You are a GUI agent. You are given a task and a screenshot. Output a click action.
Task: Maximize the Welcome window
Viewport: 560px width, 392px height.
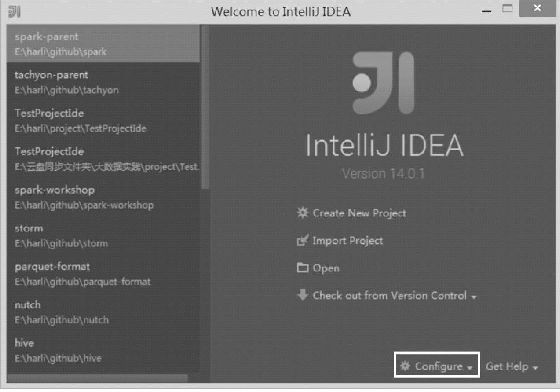pos(507,8)
